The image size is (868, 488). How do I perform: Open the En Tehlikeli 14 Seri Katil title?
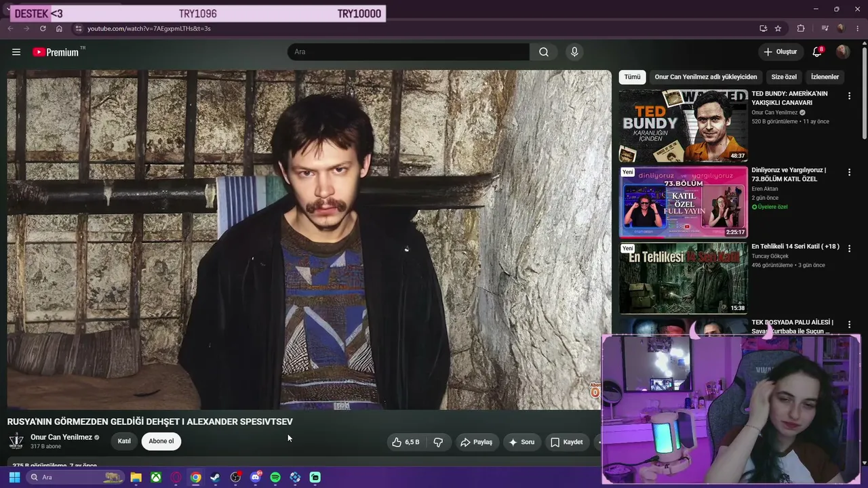coord(795,247)
